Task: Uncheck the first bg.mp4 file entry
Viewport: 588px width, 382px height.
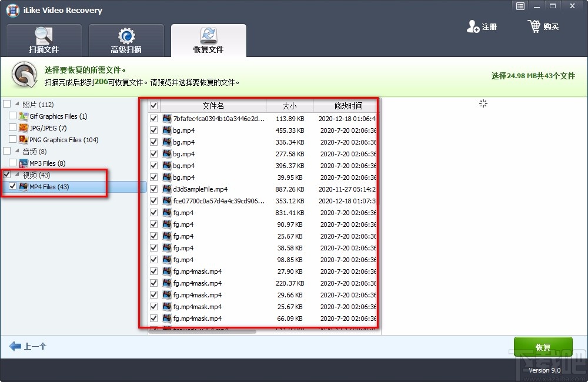Action: pyautogui.click(x=153, y=130)
